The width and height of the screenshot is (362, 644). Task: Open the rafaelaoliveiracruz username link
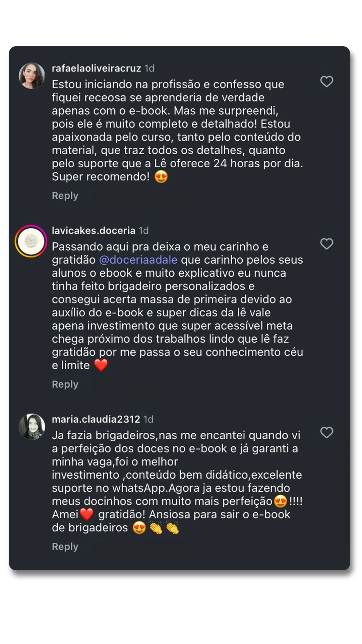tap(96, 68)
